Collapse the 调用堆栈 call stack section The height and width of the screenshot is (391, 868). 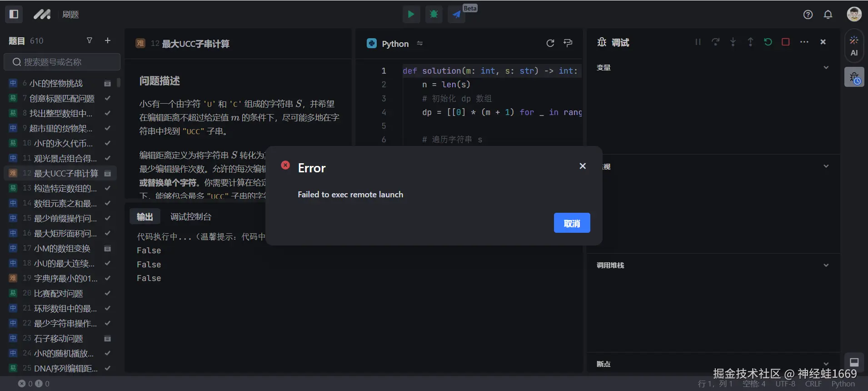click(x=826, y=265)
